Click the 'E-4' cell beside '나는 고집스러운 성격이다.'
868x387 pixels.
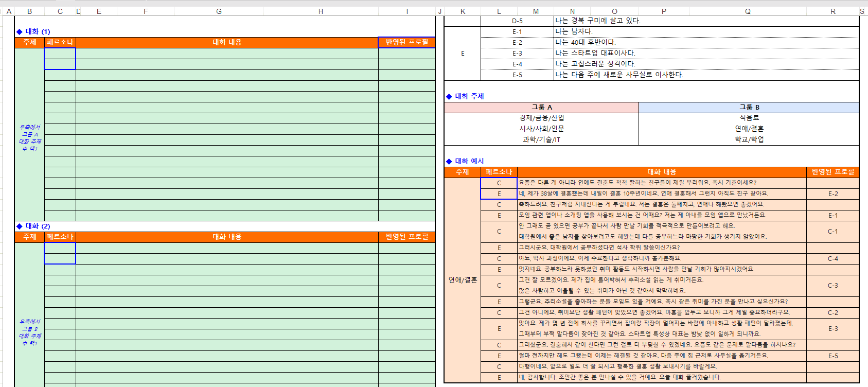(x=517, y=64)
